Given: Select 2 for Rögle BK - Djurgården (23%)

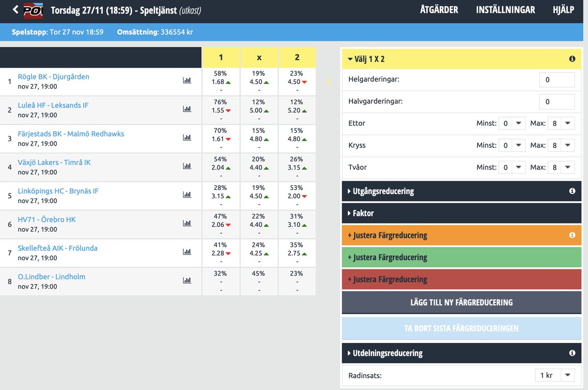Looking at the screenshot, I should [x=297, y=81].
